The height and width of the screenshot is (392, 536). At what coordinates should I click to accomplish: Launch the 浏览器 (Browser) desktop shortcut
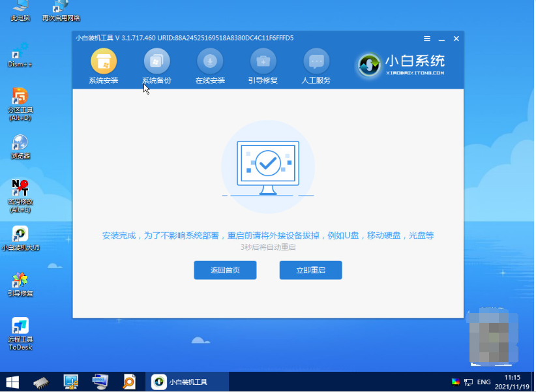click(20, 147)
